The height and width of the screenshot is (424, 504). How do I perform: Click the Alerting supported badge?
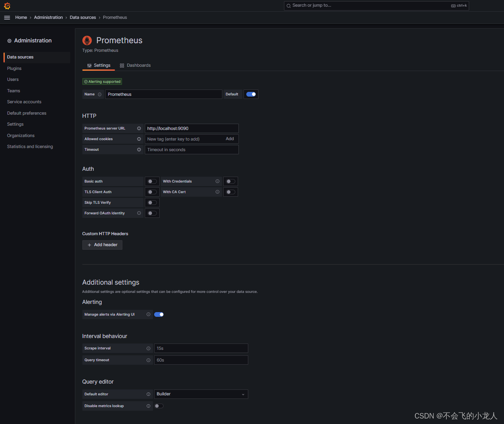click(x=102, y=82)
